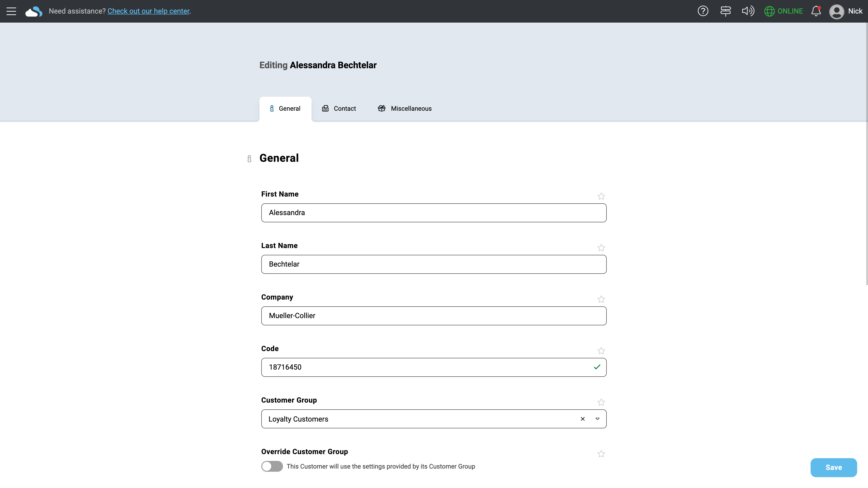Toggle the sound speaker icon

tap(748, 11)
